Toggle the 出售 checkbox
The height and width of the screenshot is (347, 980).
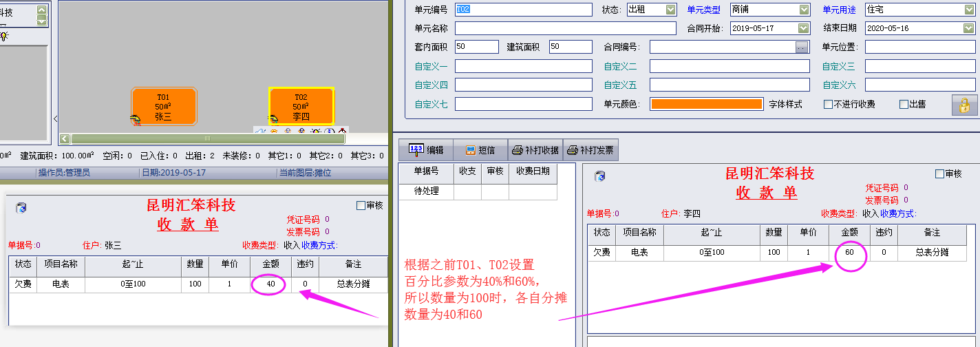[x=904, y=105]
